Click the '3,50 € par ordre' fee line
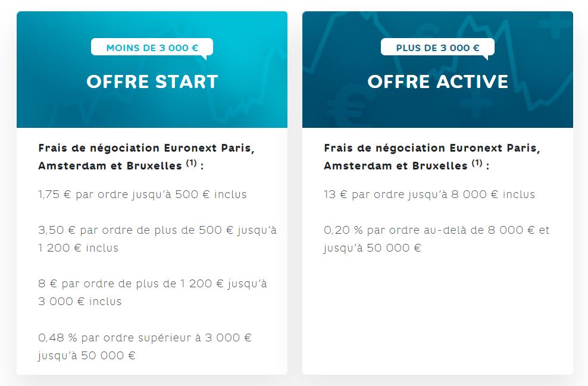 (157, 238)
